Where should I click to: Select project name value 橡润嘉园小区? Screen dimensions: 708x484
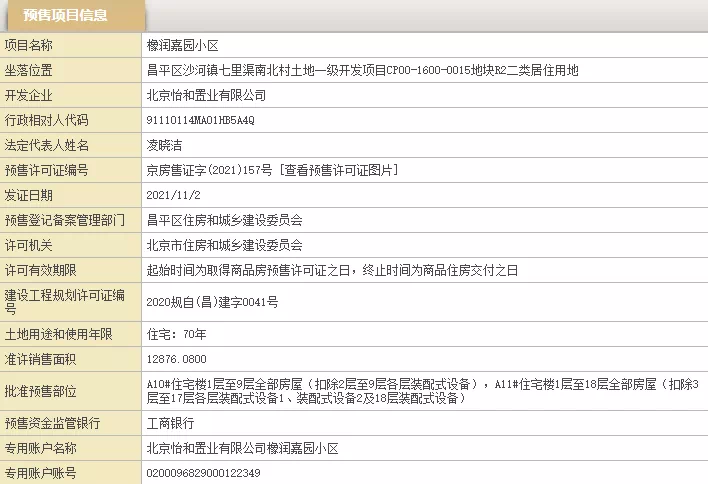click(x=183, y=45)
